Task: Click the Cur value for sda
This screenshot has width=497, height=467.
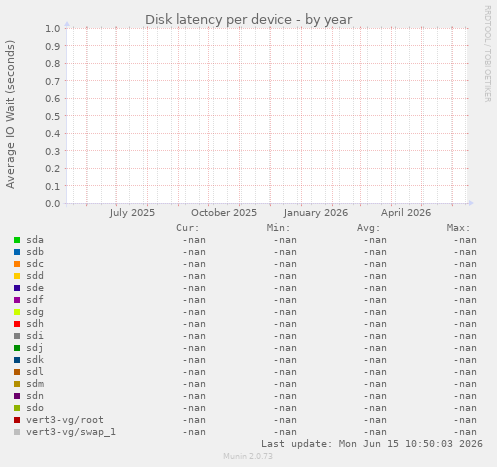Action: [194, 240]
